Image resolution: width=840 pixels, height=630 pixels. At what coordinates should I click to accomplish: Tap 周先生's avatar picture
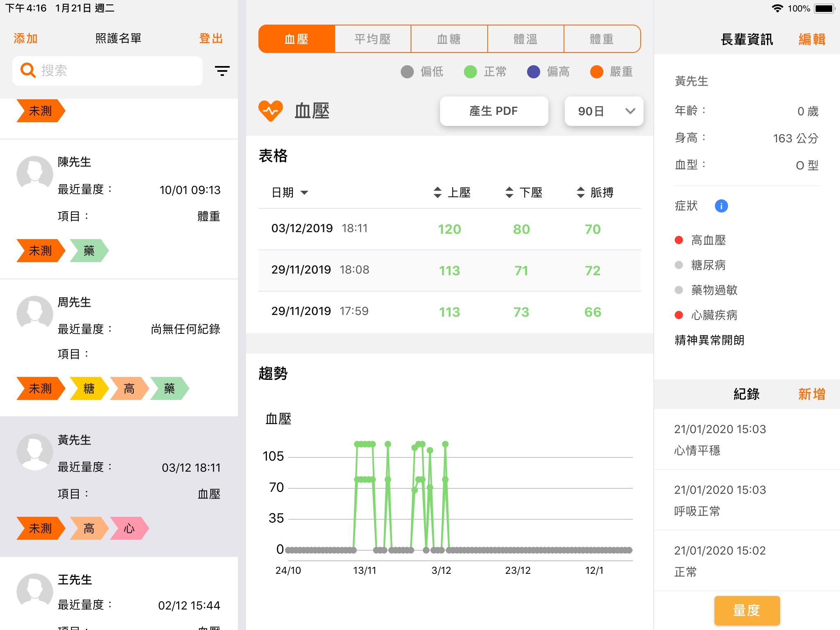35,312
